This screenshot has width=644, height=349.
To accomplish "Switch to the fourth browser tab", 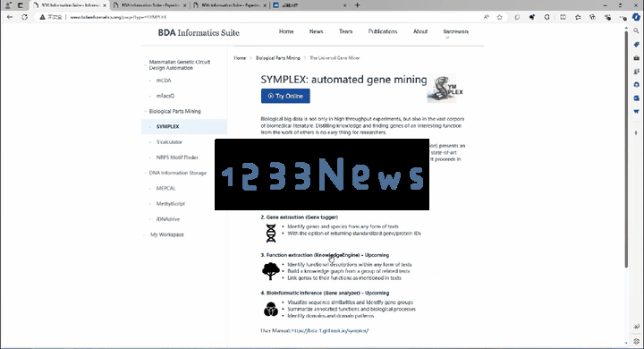I will 310,5.
